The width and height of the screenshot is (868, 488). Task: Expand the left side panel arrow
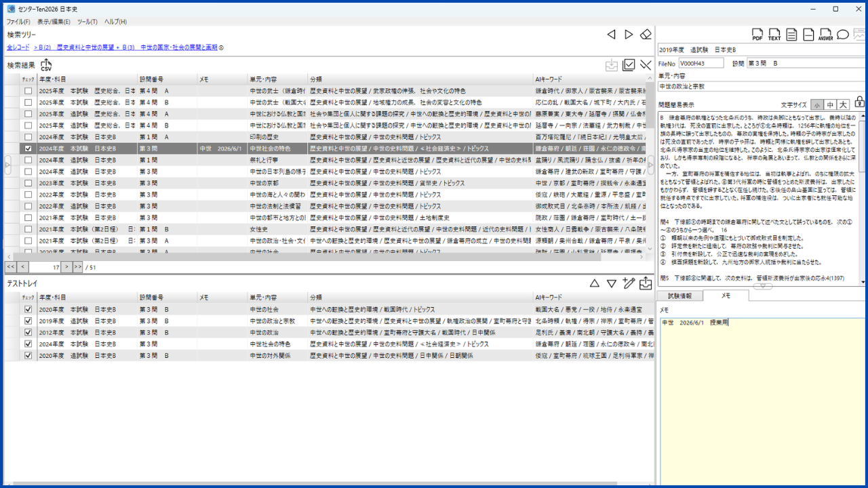[7, 165]
